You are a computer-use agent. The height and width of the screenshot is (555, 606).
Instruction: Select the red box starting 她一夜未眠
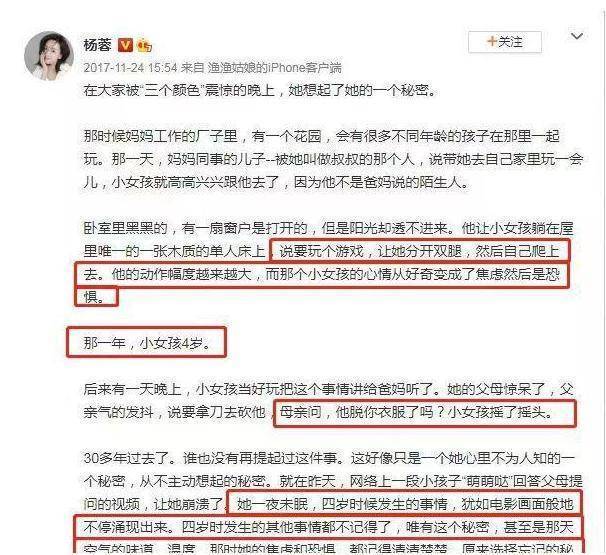point(404,503)
